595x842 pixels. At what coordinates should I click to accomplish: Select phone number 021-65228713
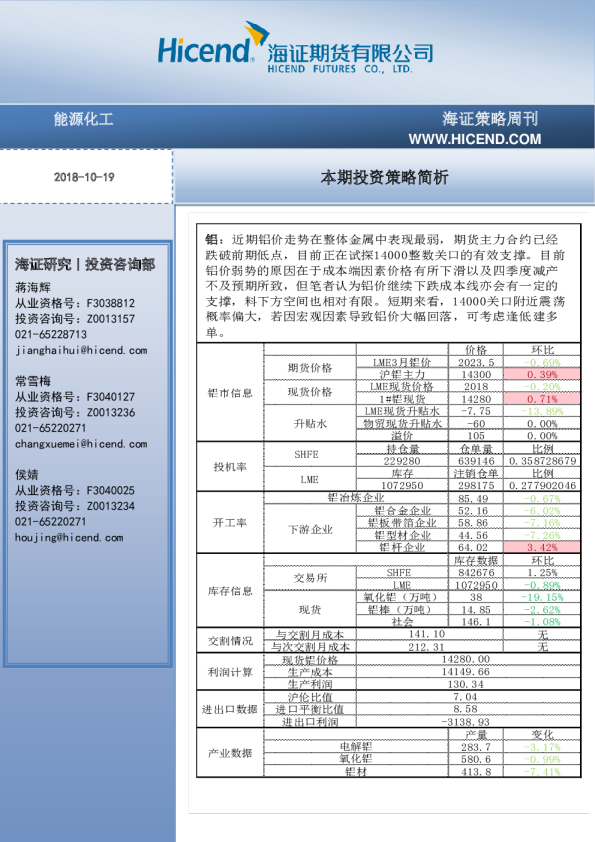pos(51,335)
